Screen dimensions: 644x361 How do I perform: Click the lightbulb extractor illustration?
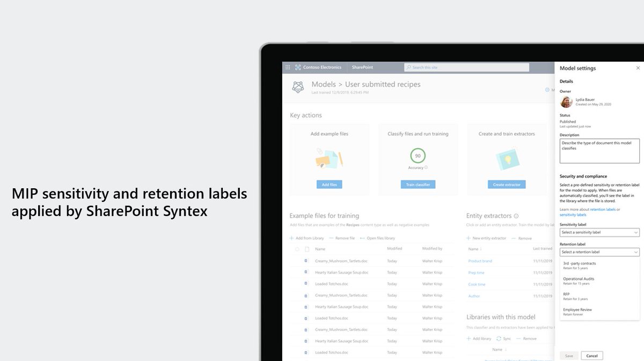[x=507, y=158]
